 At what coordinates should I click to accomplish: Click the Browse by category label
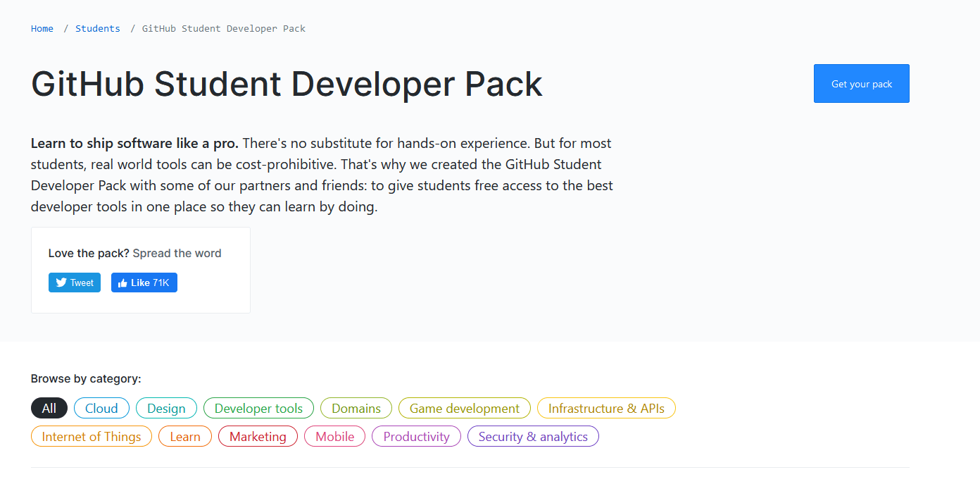(x=86, y=378)
